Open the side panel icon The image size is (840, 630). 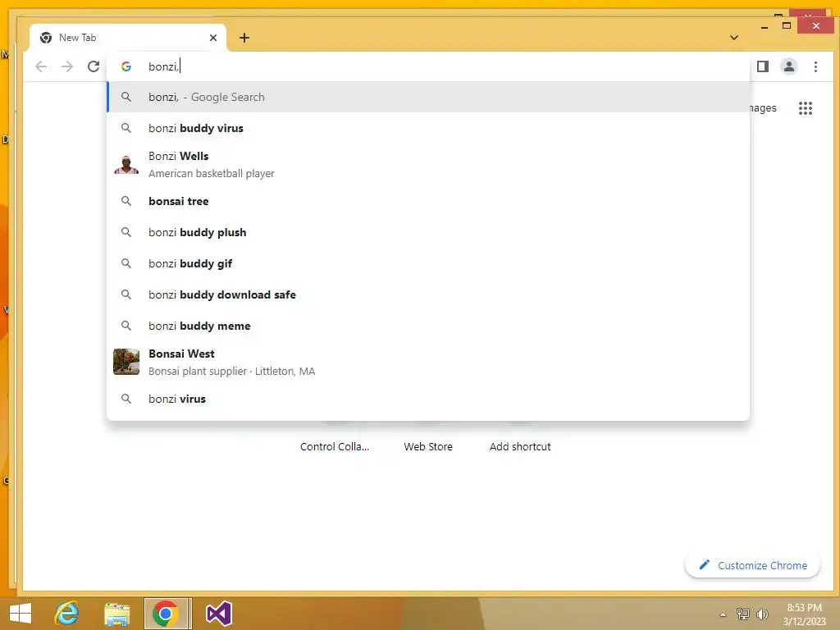(762, 66)
